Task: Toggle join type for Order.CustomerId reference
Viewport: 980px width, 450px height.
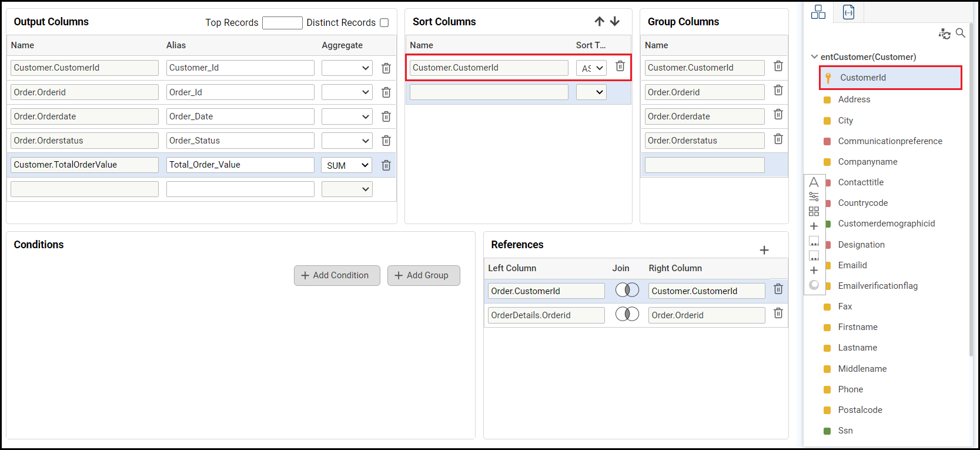Action: click(627, 290)
